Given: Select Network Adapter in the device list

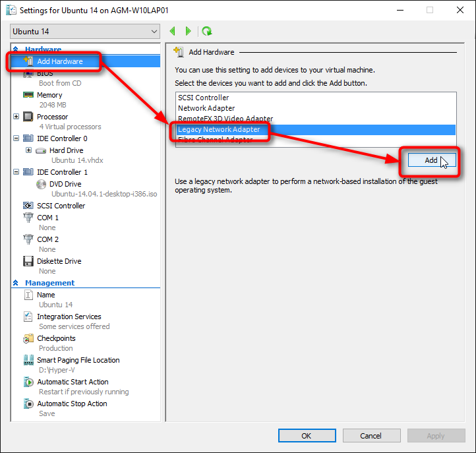Looking at the screenshot, I should (316, 108).
